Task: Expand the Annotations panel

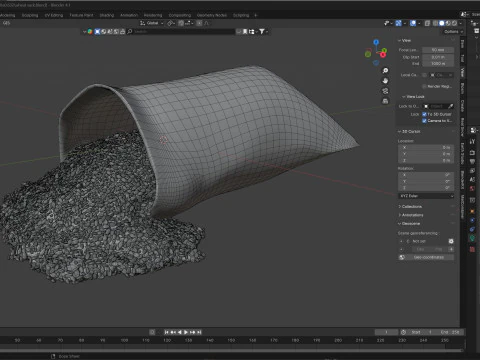Action: 411,215
